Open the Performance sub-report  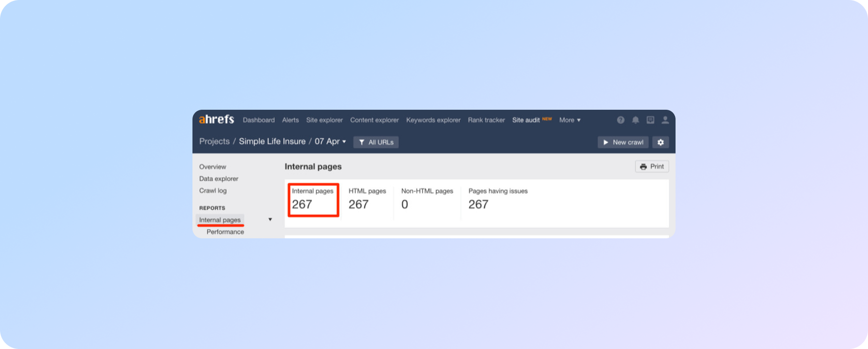click(225, 232)
